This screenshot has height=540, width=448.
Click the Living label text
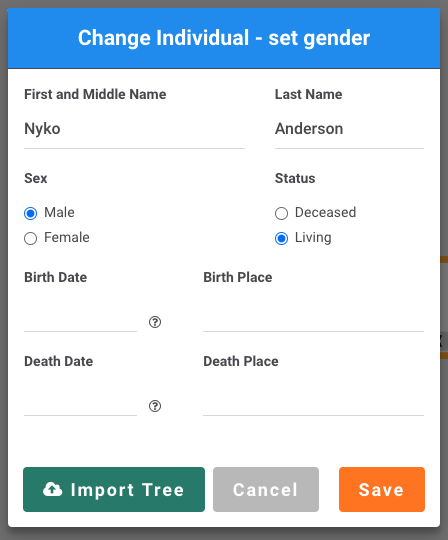pos(313,238)
